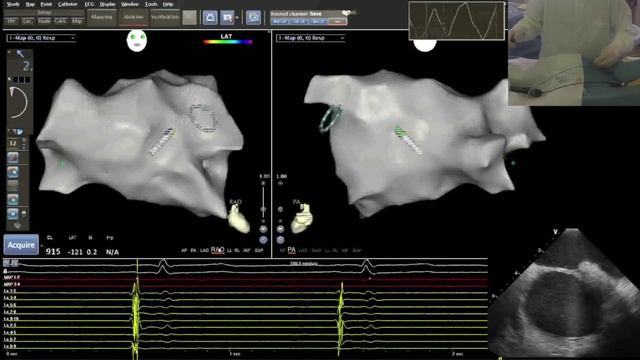Switch to the Verification stage tab
The width and height of the screenshot is (640, 360).
pos(165,17)
